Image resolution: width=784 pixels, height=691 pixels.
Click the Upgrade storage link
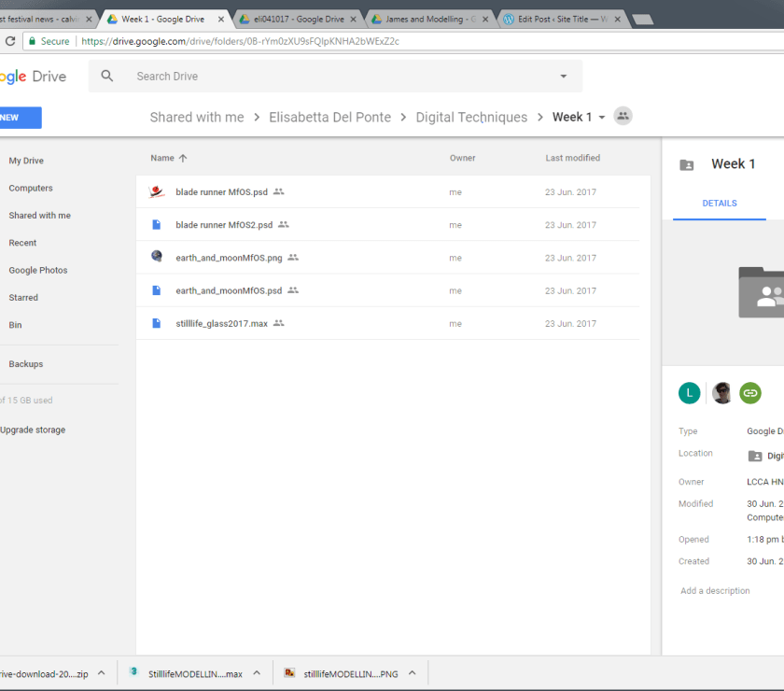pyautogui.click(x=34, y=430)
